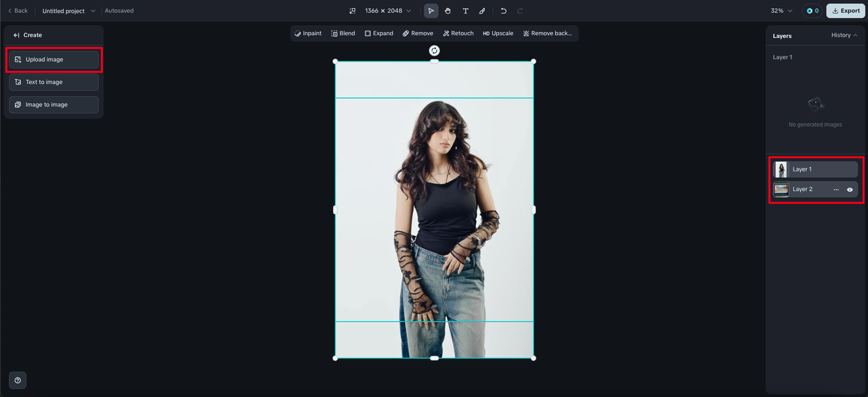Select the Hand pan tool

pos(448,11)
